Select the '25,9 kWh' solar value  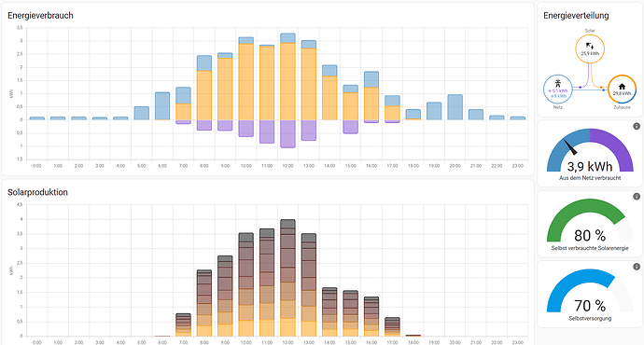tap(590, 54)
